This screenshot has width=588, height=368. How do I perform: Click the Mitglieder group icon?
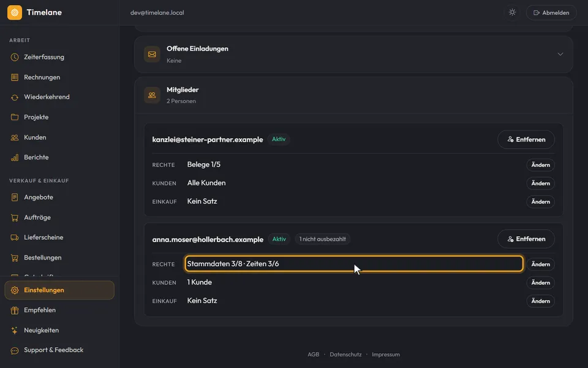[152, 95]
